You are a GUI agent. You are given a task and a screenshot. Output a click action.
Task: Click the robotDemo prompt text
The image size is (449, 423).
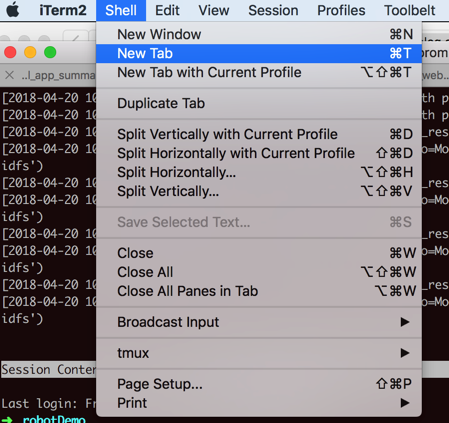click(x=54, y=419)
